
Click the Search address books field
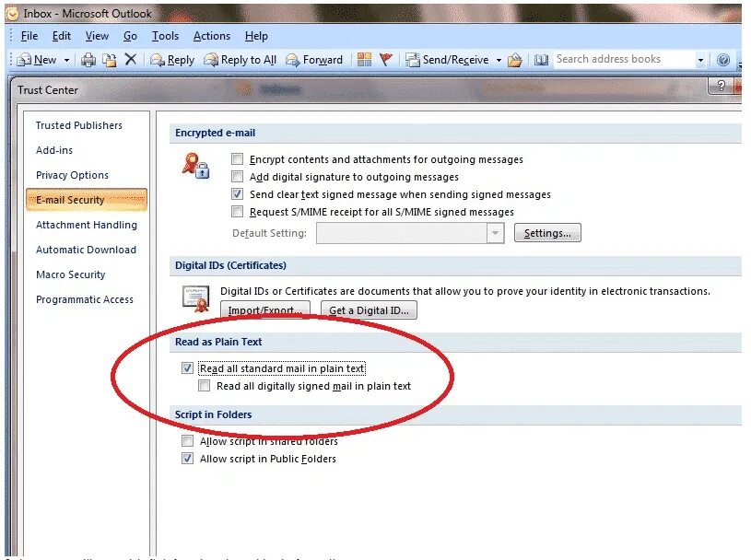tap(625, 59)
